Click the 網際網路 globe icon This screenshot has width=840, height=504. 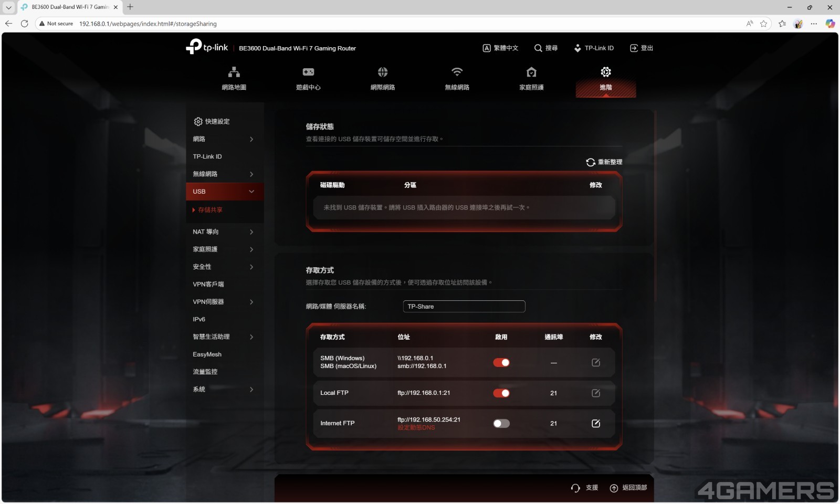(x=383, y=72)
